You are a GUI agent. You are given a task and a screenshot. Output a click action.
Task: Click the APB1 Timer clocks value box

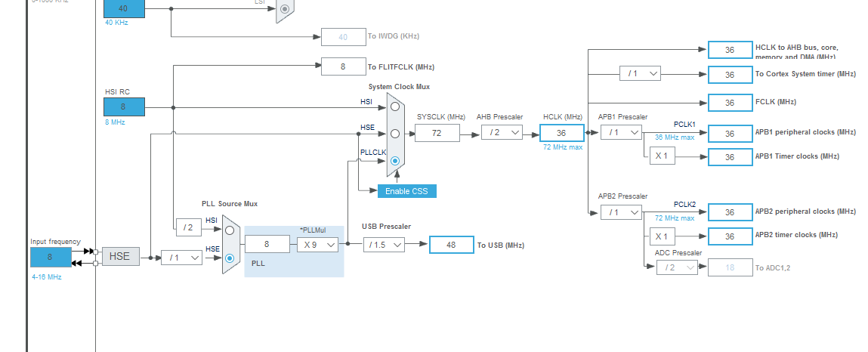[731, 157]
